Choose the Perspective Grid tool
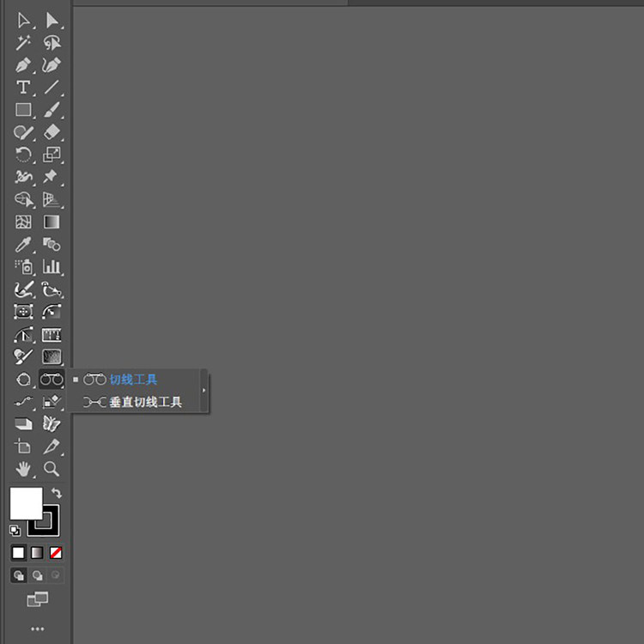 [x=52, y=199]
